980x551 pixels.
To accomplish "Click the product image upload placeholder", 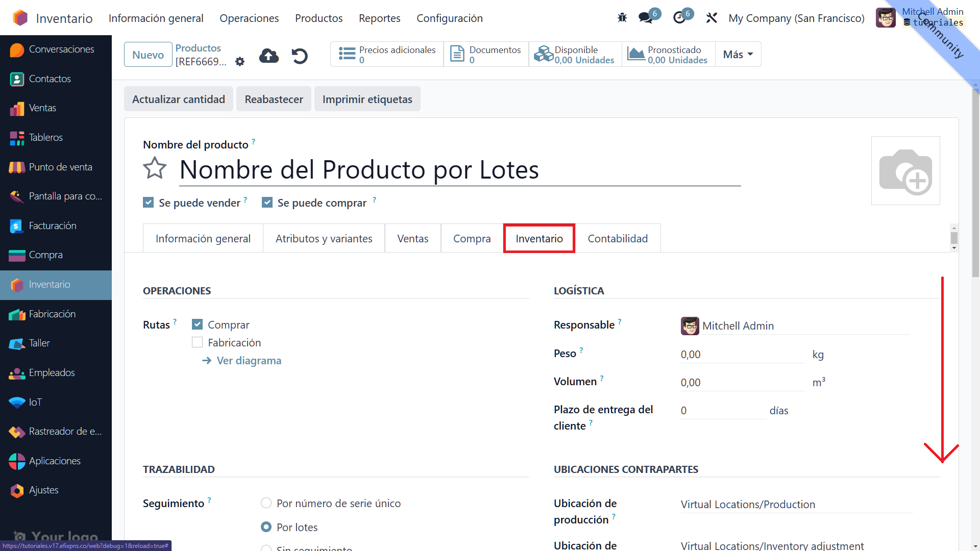I will pyautogui.click(x=905, y=171).
